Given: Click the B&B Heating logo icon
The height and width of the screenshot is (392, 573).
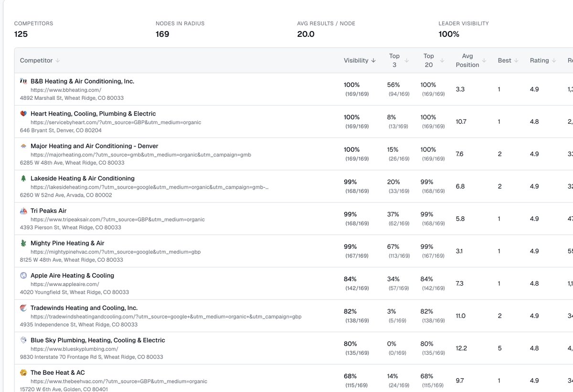Looking at the screenshot, I should pos(23,81).
